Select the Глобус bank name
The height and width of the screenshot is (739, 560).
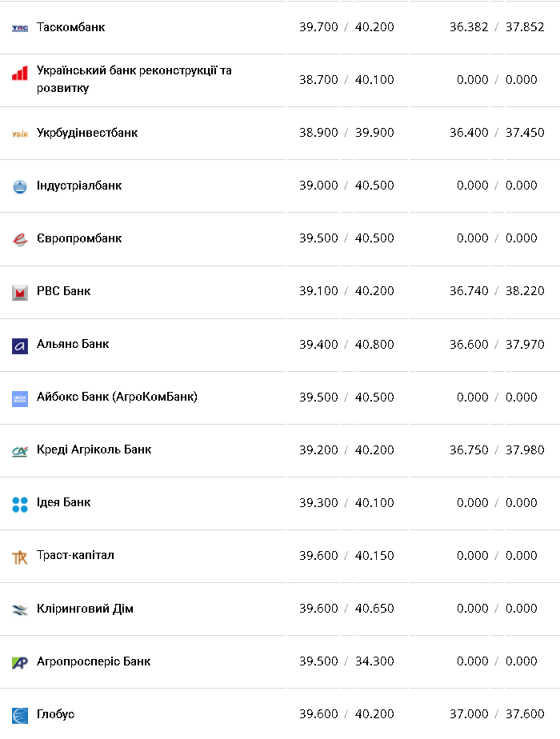(x=55, y=714)
